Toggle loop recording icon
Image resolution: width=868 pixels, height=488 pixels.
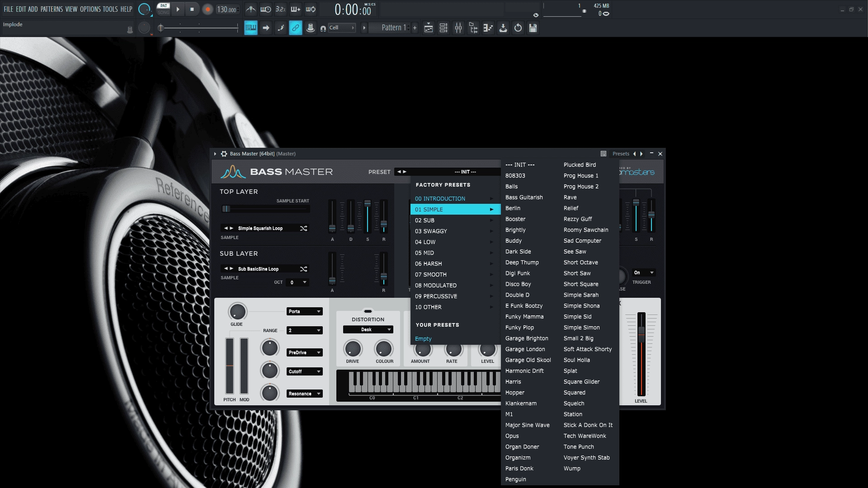[x=311, y=9]
